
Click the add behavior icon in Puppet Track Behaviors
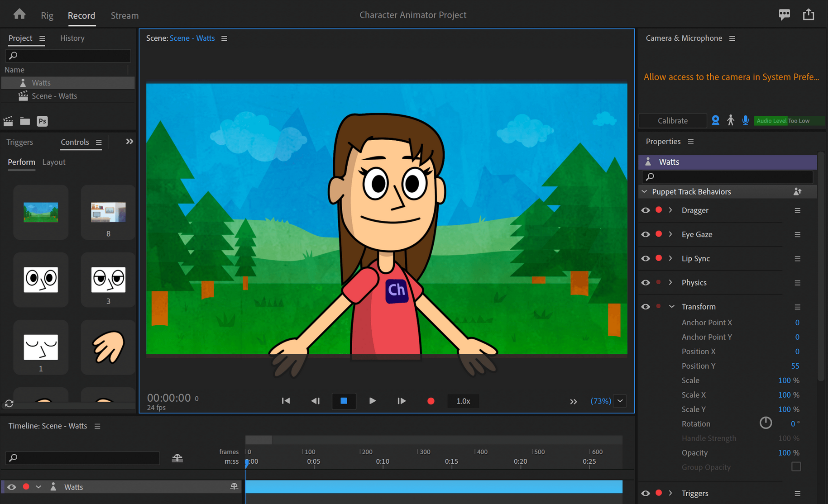[797, 192]
